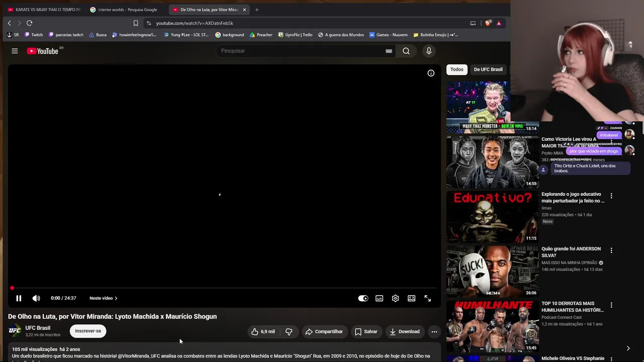Open the 'Busca' bookmark
644x362 pixels.
(x=98, y=35)
